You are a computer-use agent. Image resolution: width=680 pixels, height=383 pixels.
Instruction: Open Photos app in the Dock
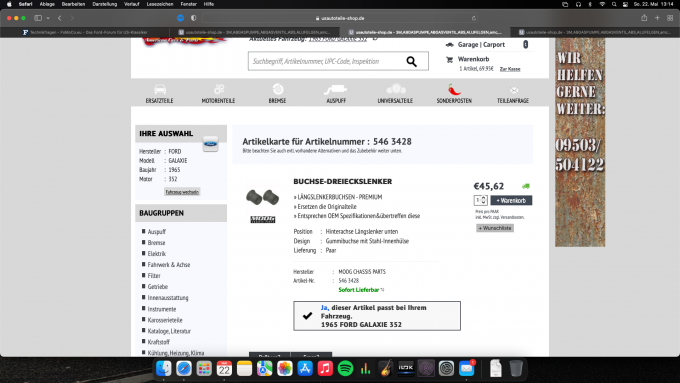[285, 369]
